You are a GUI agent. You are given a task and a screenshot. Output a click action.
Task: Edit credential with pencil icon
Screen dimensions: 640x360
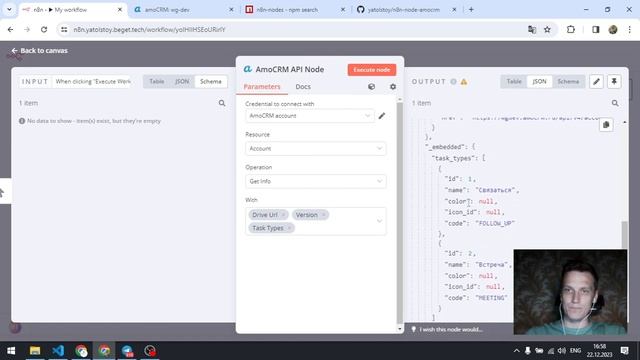coord(382,116)
